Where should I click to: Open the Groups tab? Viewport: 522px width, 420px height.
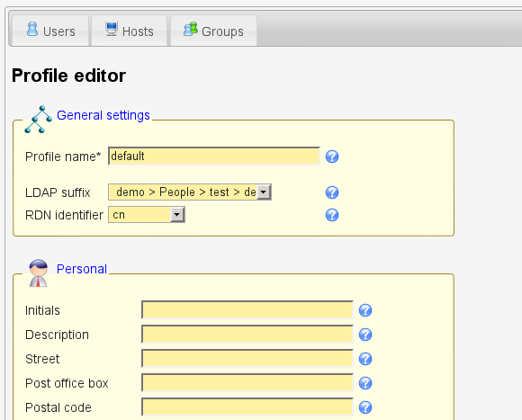tap(213, 31)
